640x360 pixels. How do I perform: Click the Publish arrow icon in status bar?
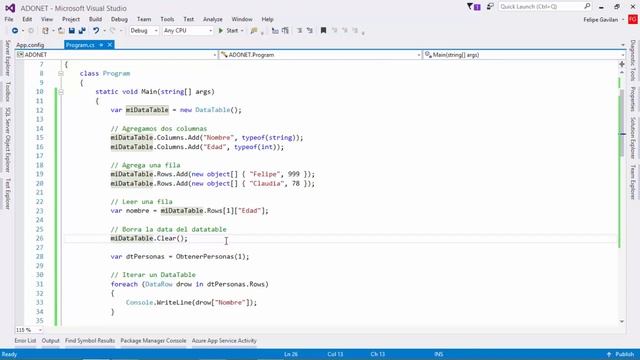click(609, 354)
